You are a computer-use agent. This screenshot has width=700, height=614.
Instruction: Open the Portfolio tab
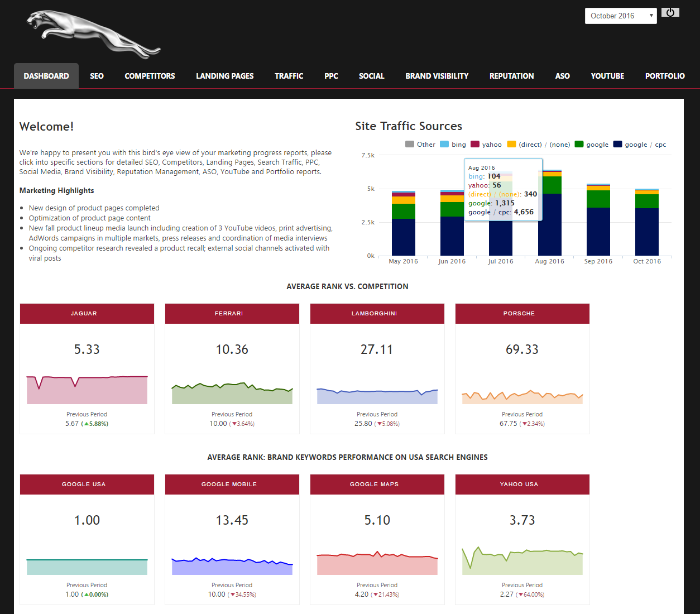click(665, 76)
